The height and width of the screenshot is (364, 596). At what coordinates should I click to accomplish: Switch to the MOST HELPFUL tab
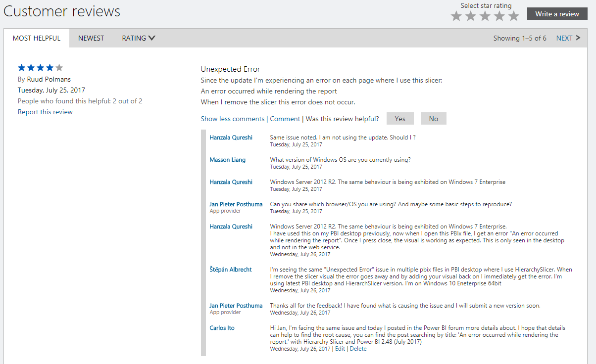37,38
